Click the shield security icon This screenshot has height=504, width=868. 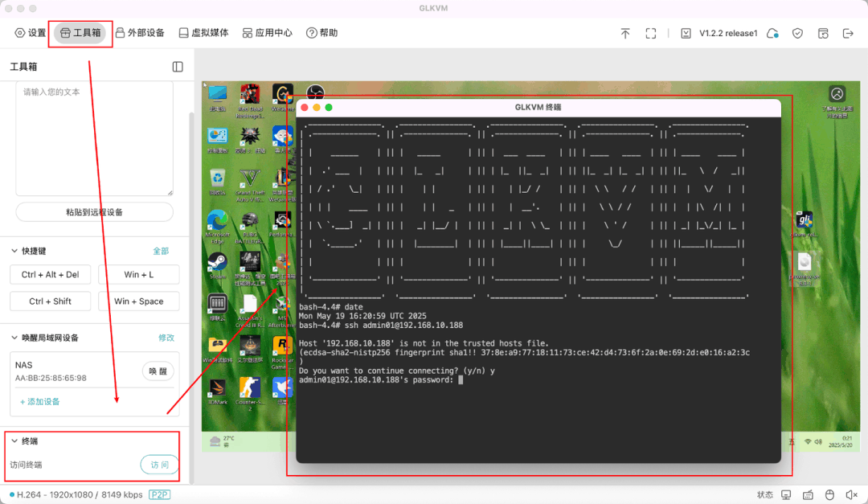[797, 33]
